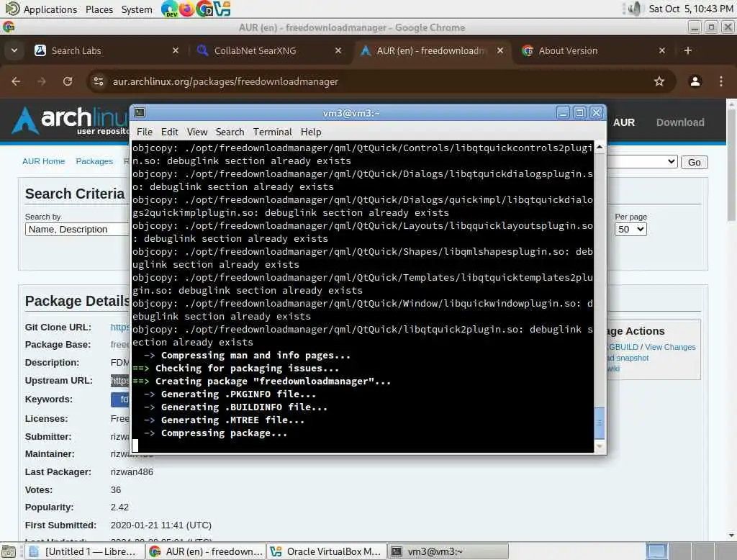Launch Firefox from top panel
The width and height of the screenshot is (737, 560).
pyautogui.click(x=187, y=9)
